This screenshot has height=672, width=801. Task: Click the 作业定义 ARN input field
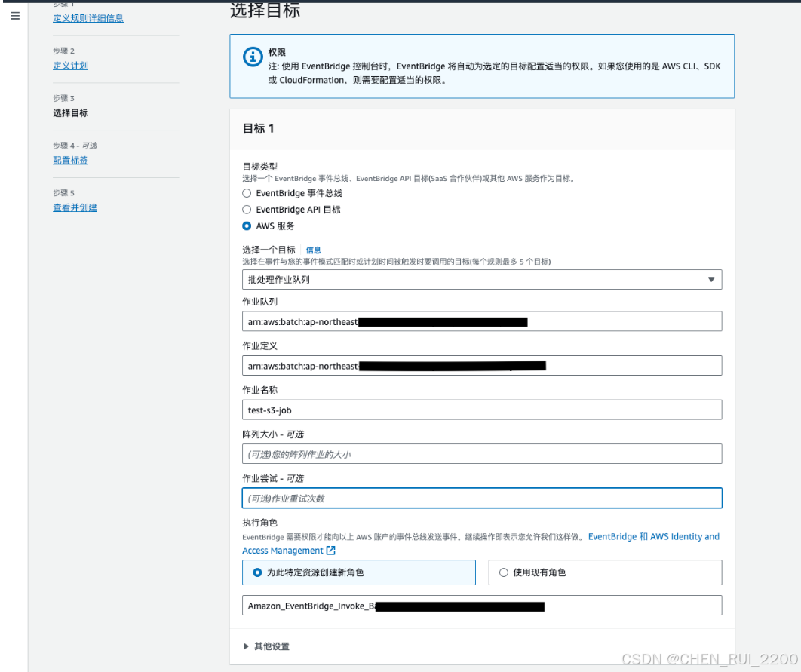[x=482, y=366]
